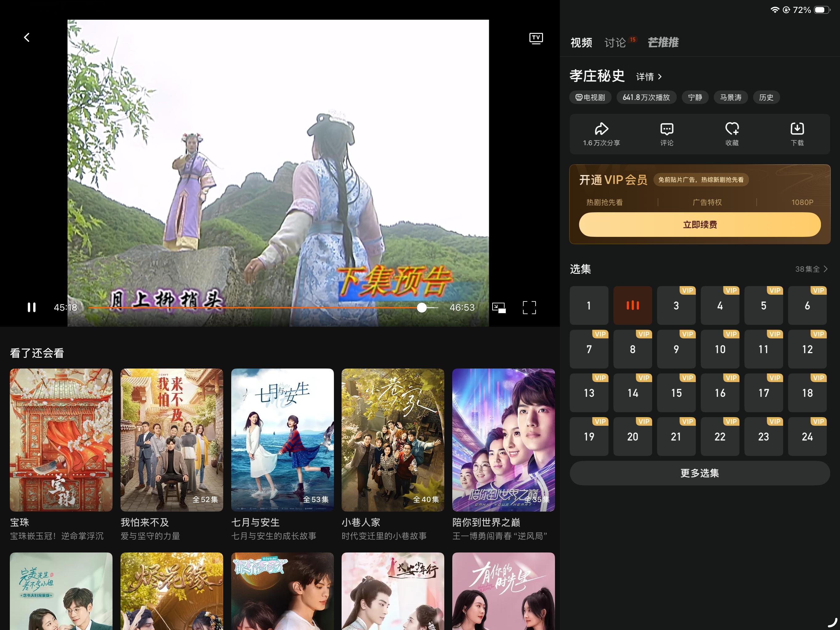Click the white playback position knob
840x630 pixels.
422,307
